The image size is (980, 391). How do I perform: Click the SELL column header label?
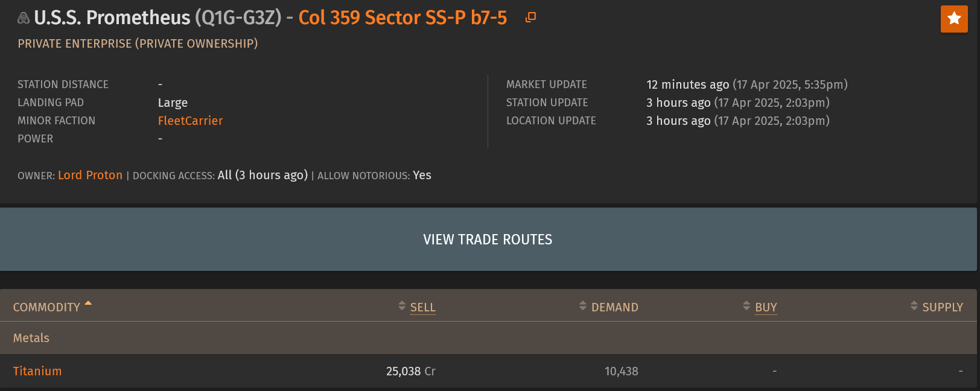422,307
